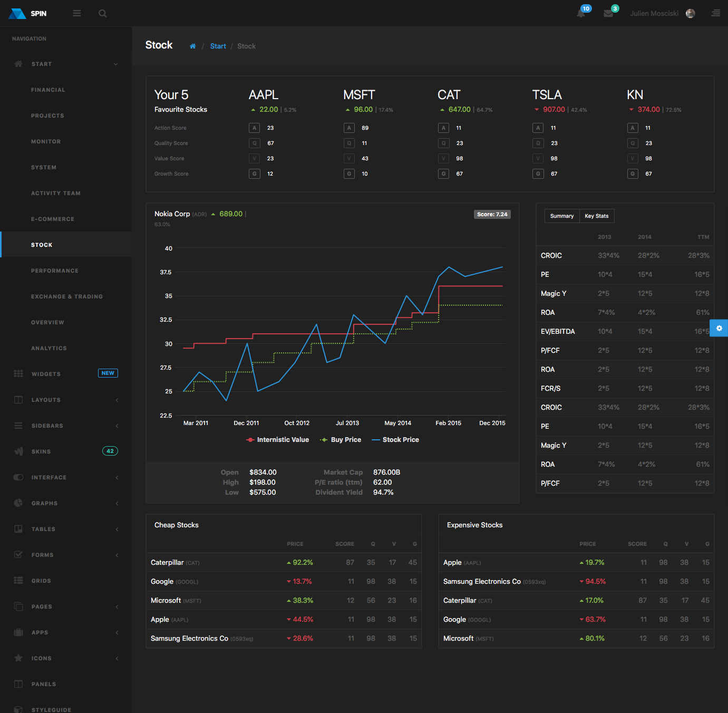Click MSFT Growth Score G badge
The width and height of the screenshot is (728, 713).
[x=349, y=174]
